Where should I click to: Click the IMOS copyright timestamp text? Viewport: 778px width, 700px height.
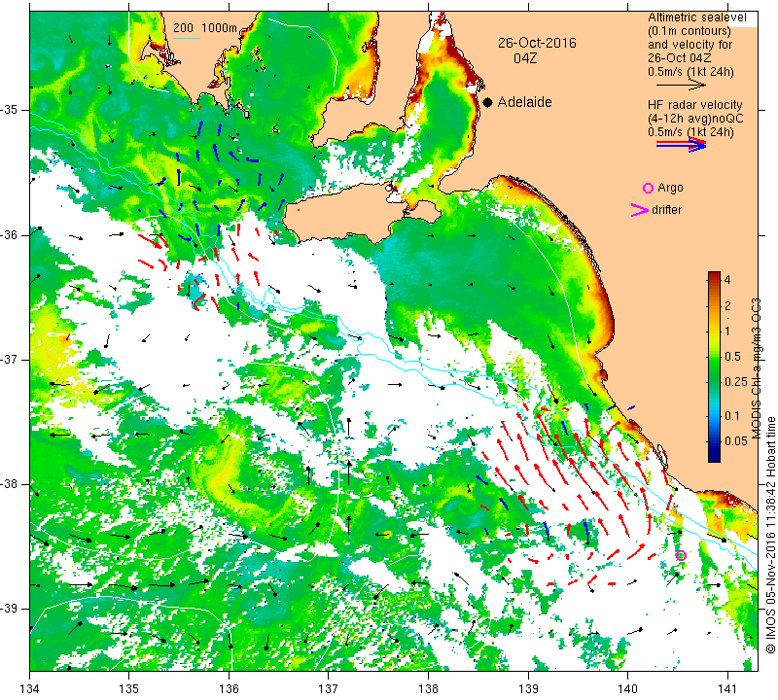[x=770, y=535]
